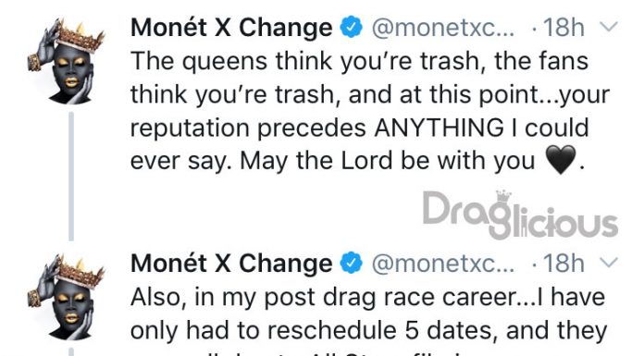Click the black heart emoji in the first tweet

pyautogui.click(x=560, y=160)
